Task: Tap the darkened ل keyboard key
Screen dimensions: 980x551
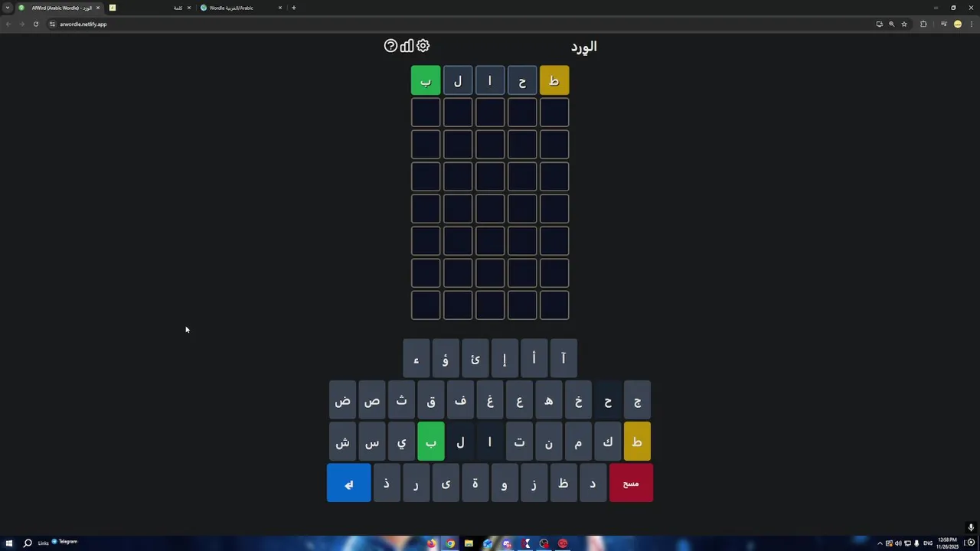Action: [460, 442]
